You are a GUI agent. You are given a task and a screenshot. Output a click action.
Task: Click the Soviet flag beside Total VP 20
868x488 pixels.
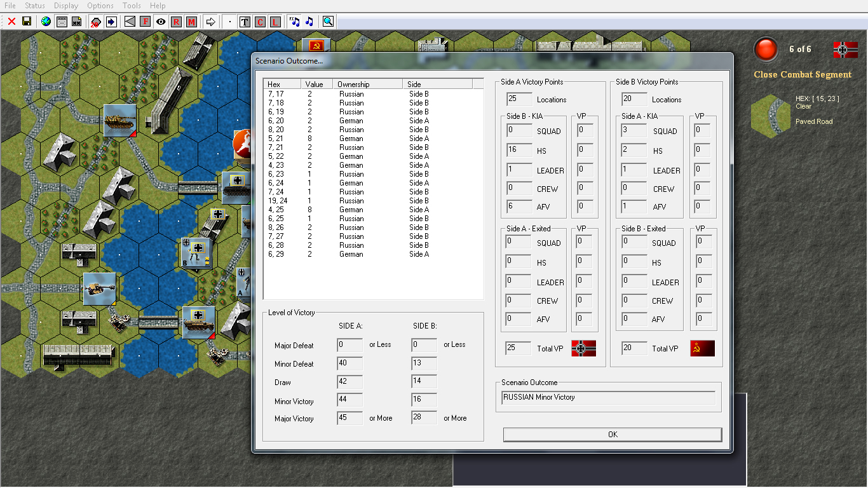(702, 348)
